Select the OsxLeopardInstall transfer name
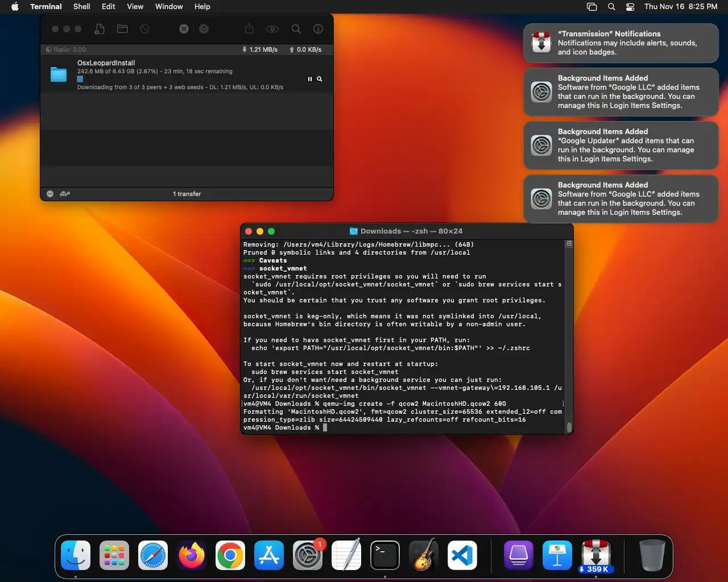The height and width of the screenshot is (582, 728). click(x=106, y=63)
